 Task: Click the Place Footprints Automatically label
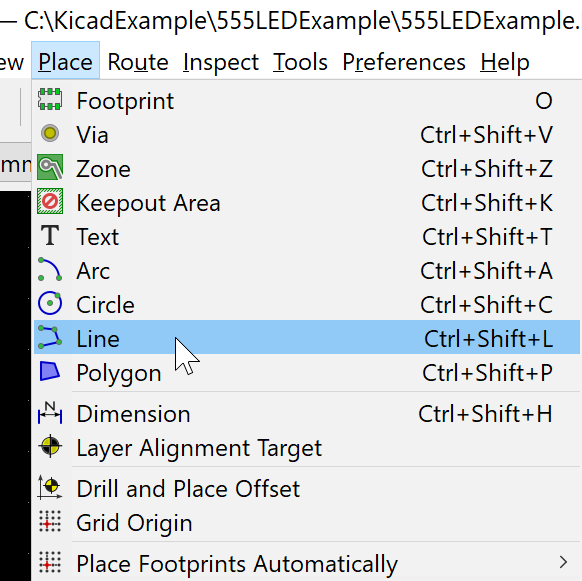click(237, 564)
